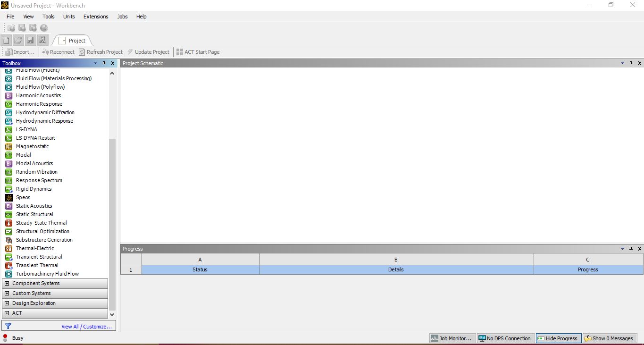The height and width of the screenshot is (345, 644).
Task: Click the Details cell in column B
Action: [x=396, y=269]
